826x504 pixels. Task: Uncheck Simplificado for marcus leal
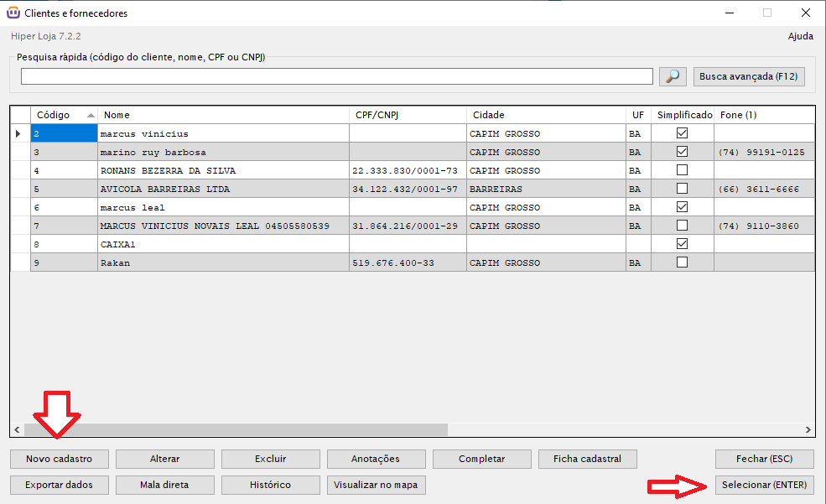[x=683, y=207]
